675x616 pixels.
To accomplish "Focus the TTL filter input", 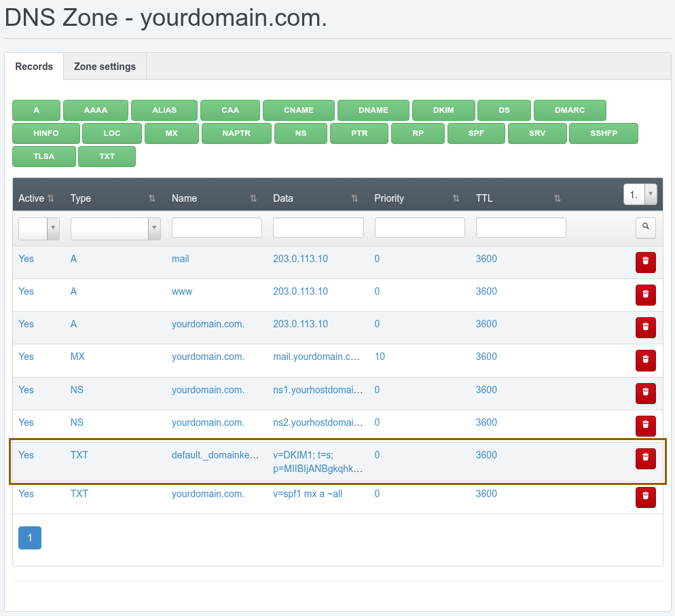I will coord(521,228).
